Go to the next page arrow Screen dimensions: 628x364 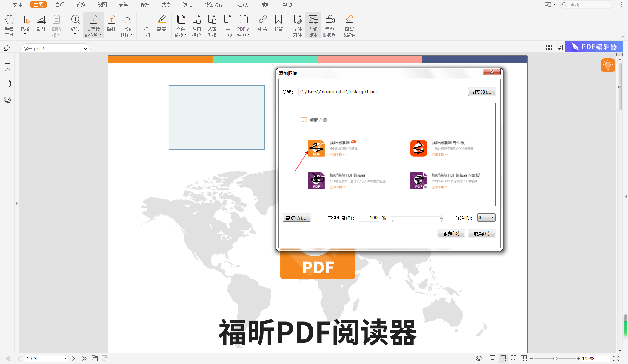pyautogui.click(x=74, y=358)
